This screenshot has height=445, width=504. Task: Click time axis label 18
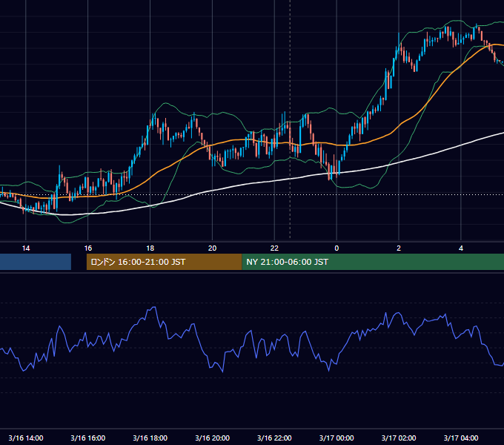(150, 248)
